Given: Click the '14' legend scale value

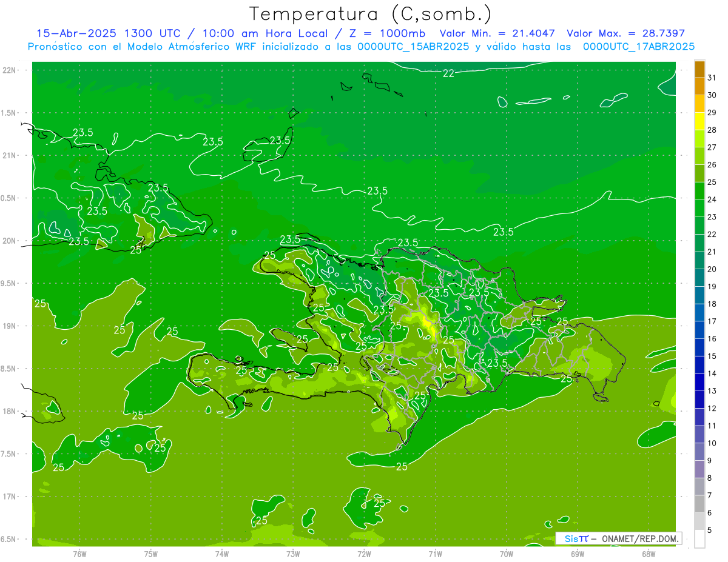Looking at the screenshot, I should click(x=712, y=373).
